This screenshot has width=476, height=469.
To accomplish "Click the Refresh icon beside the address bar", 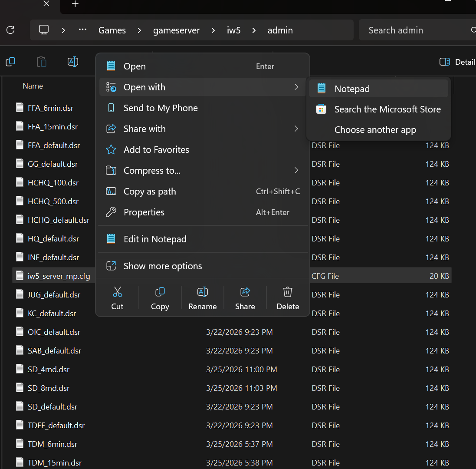I will point(10,30).
